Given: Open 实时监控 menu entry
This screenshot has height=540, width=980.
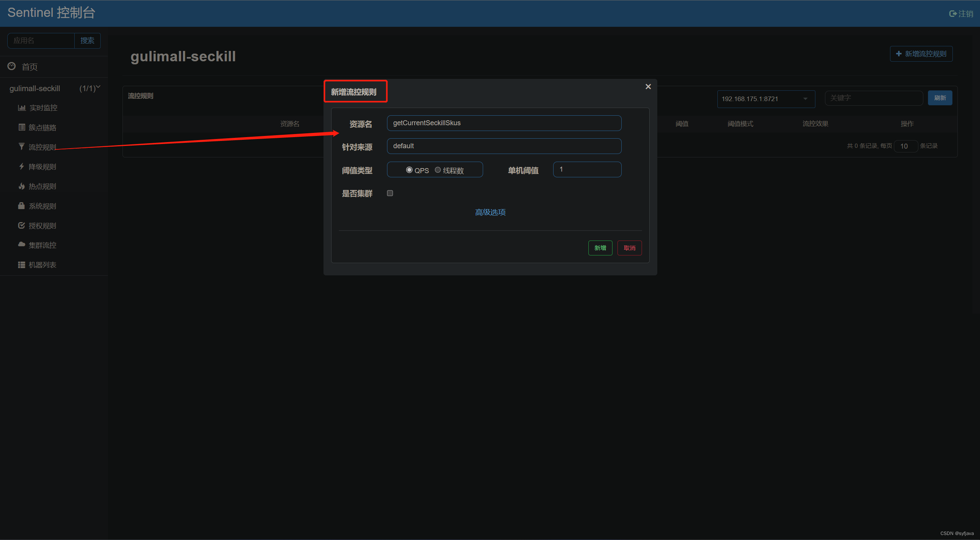Looking at the screenshot, I should [43, 108].
